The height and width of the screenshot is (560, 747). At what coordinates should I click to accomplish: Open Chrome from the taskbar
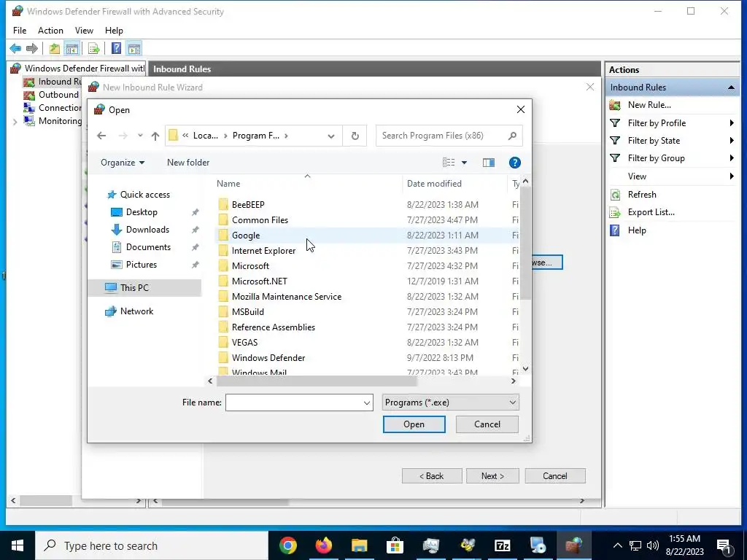click(287, 545)
